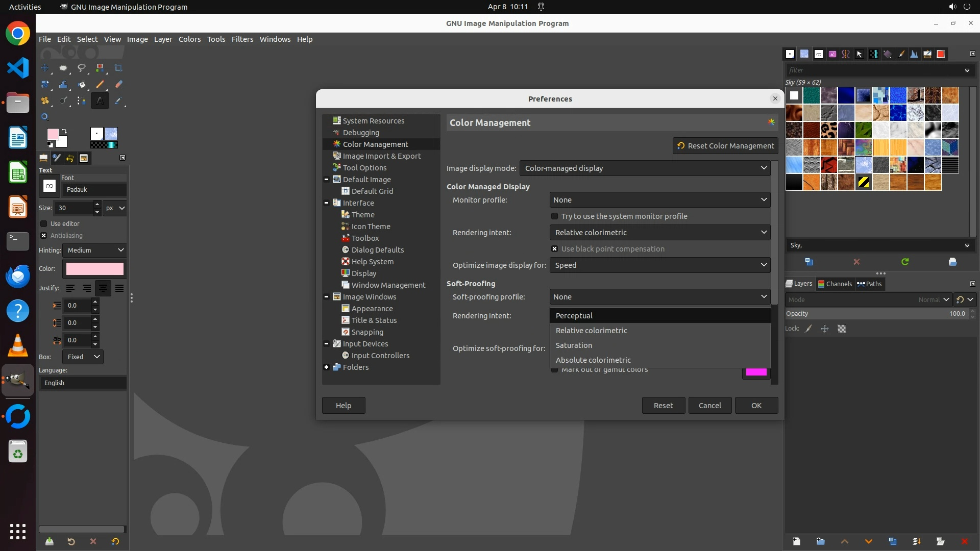This screenshot has height=551, width=980.
Task: Choose 'Saturation' from rendering intent list
Action: (574, 345)
